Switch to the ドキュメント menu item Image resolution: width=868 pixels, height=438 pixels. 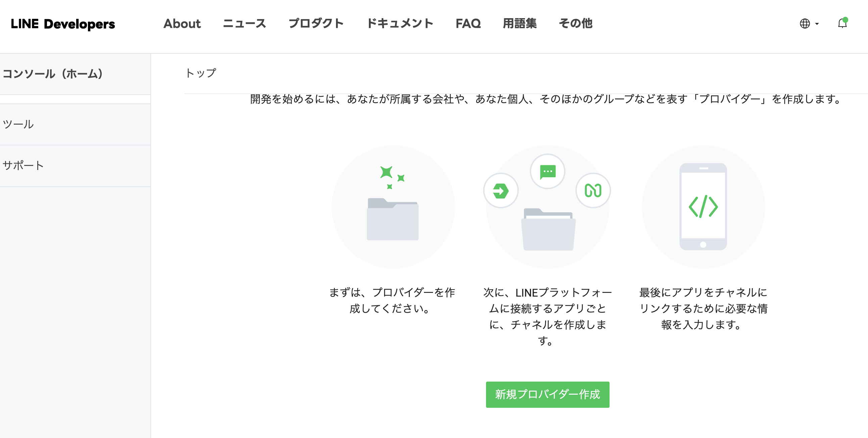[x=401, y=24]
